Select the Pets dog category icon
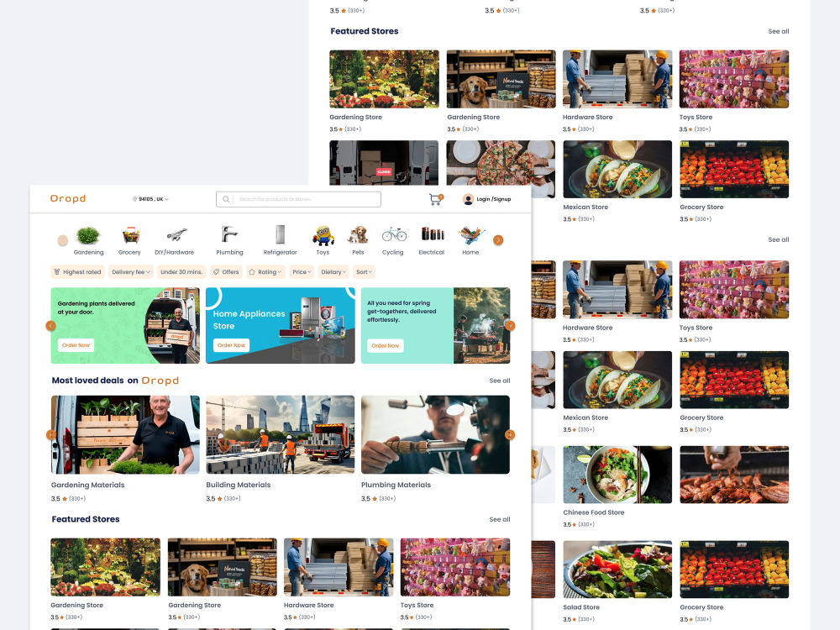 click(358, 234)
